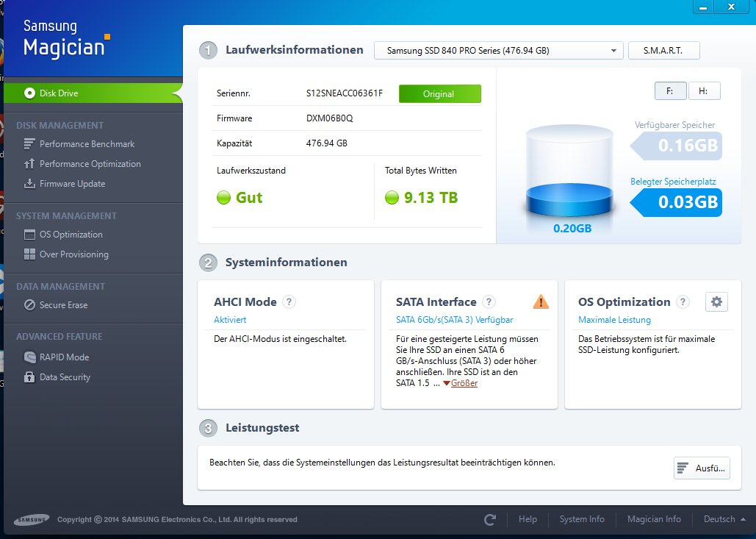Open Performance Optimization page
The height and width of the screenshot is (539, 756).
(90, 163)
